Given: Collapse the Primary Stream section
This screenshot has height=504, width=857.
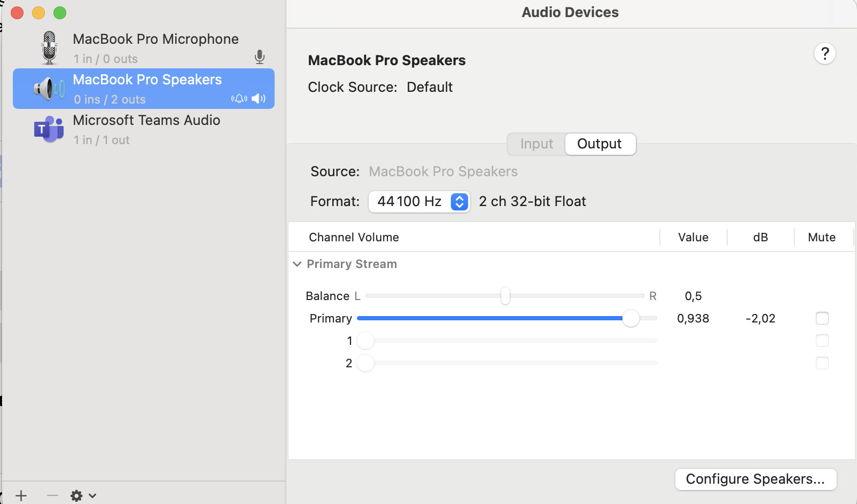Looking at the screenshot, I should (x=297, y=264).
